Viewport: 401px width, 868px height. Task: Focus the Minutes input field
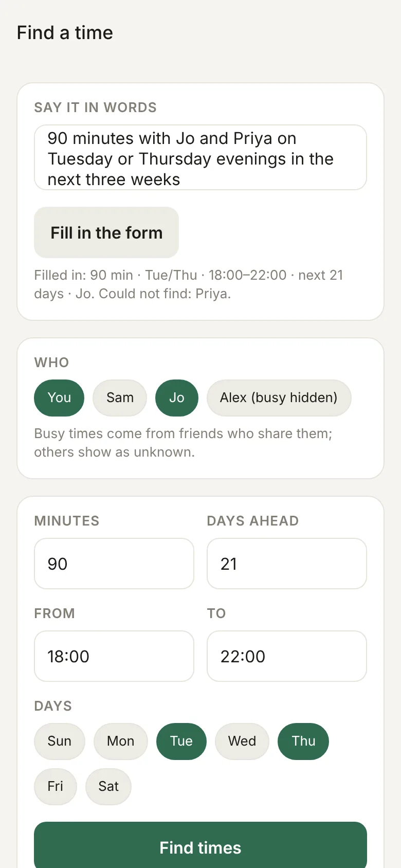click(114, 564)
